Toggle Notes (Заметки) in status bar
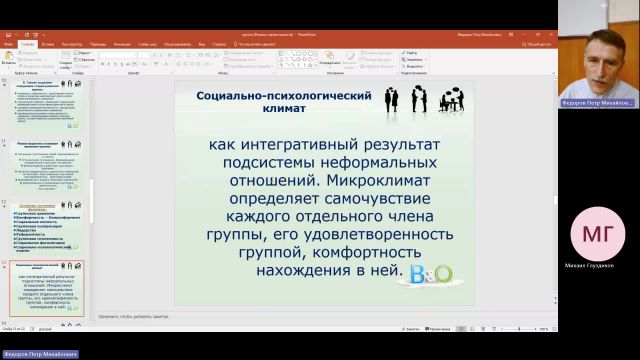 pyautogui.click(x=410, y=329)
